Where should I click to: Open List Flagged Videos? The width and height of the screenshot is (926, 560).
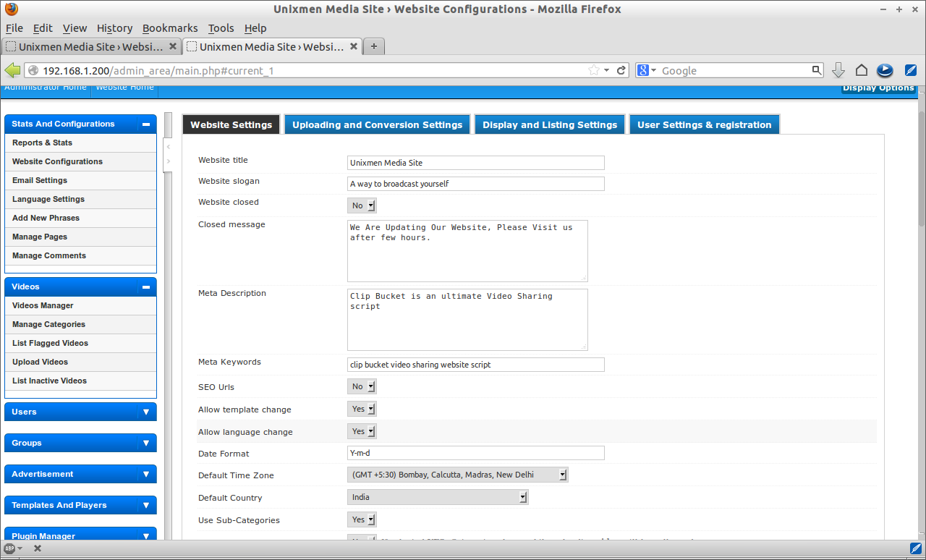(50, 343)
